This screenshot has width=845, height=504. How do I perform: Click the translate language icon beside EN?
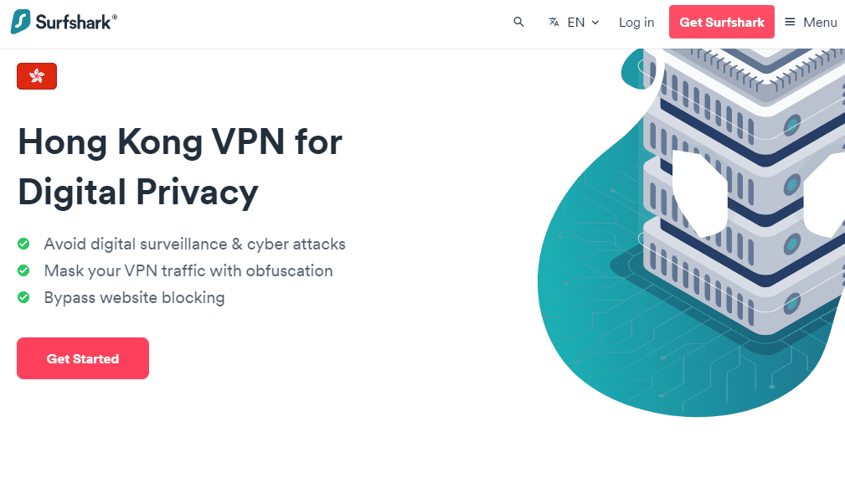click(554, 23)
